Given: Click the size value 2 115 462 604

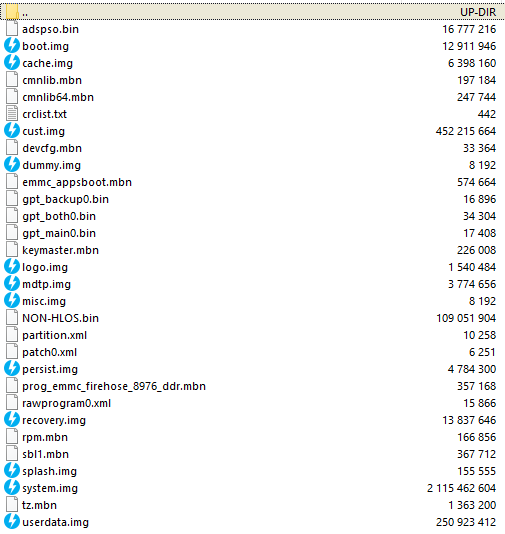Looking at the screenshot, I should tap(461, 488).
